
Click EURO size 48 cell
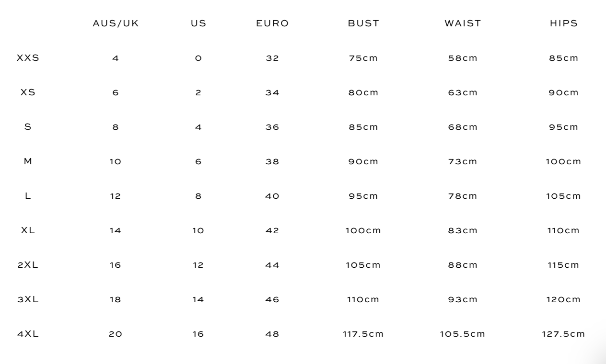point(272,334)
